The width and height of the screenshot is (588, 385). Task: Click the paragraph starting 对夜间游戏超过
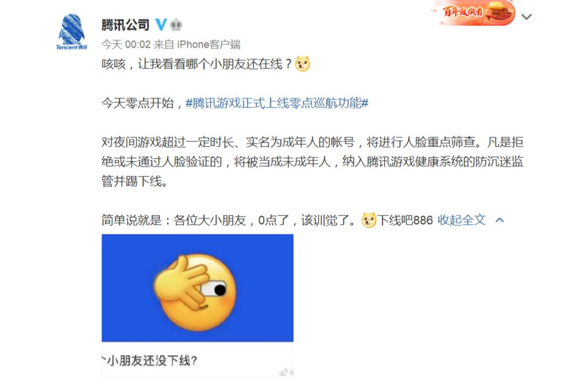312,161
